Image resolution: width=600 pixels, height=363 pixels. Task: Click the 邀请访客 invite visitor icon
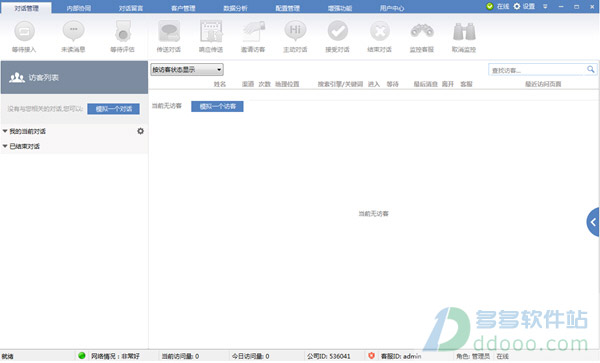pos(253,31)
